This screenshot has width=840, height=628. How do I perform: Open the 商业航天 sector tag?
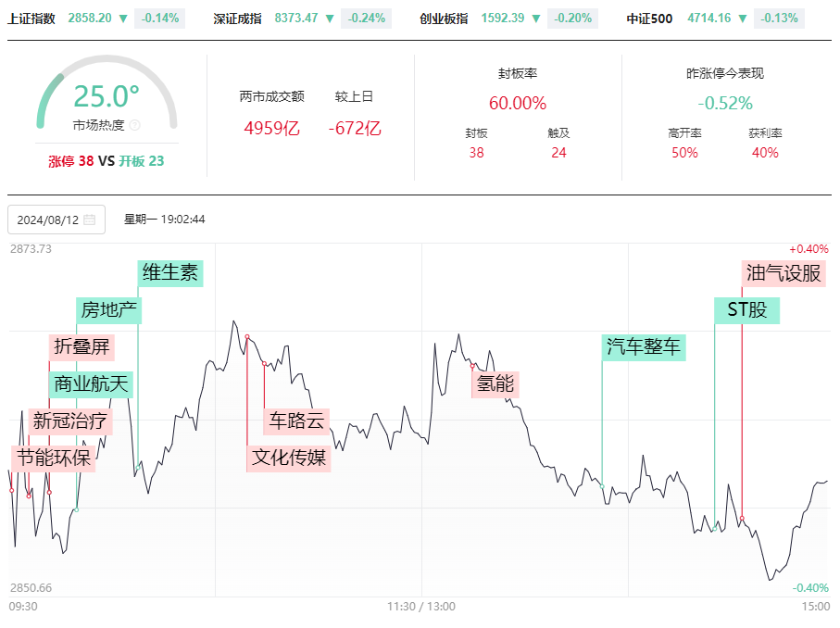click(x=91, y=384)
